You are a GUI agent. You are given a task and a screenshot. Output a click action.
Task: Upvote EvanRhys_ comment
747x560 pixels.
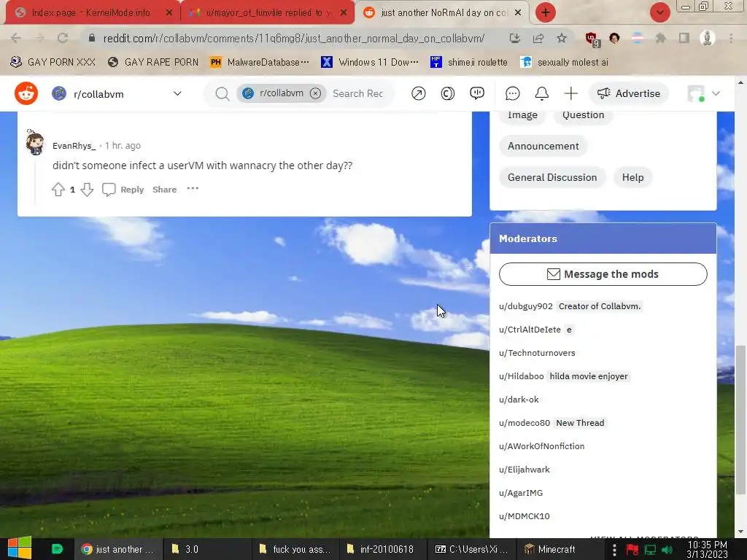point(58,190)
